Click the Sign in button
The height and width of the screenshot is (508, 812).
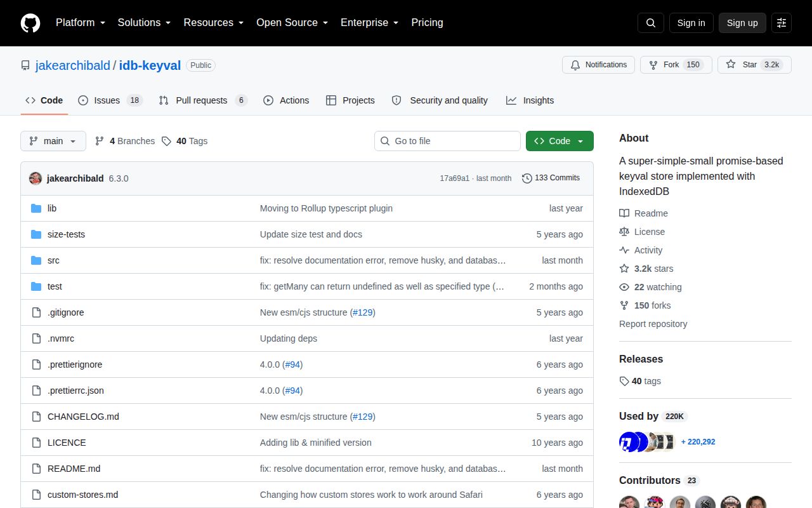click(x=691, y=23)
